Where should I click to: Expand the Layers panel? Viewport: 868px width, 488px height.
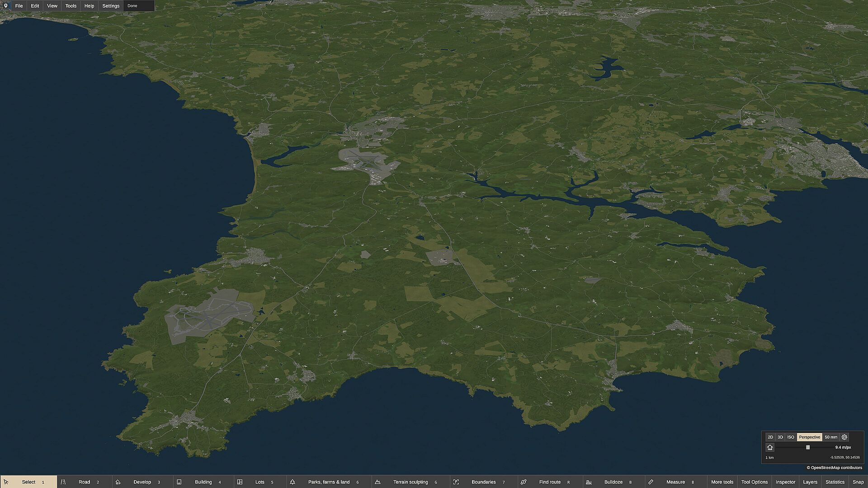point(810,482)
